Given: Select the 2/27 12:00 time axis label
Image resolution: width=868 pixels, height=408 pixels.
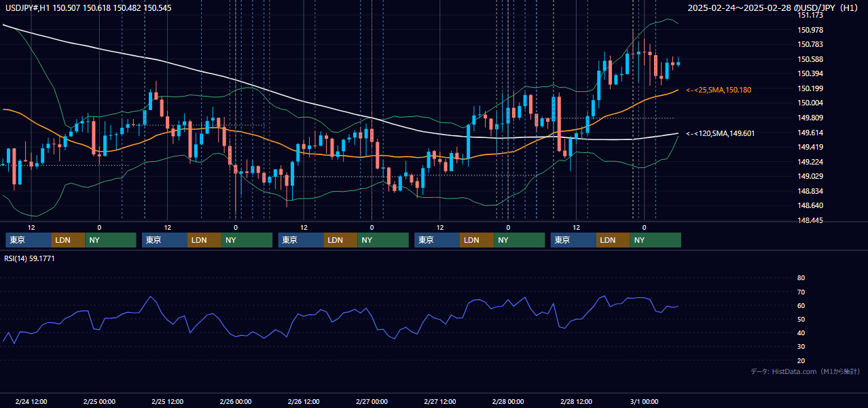Looking at the screenshot, I should [x=440, y=402].
